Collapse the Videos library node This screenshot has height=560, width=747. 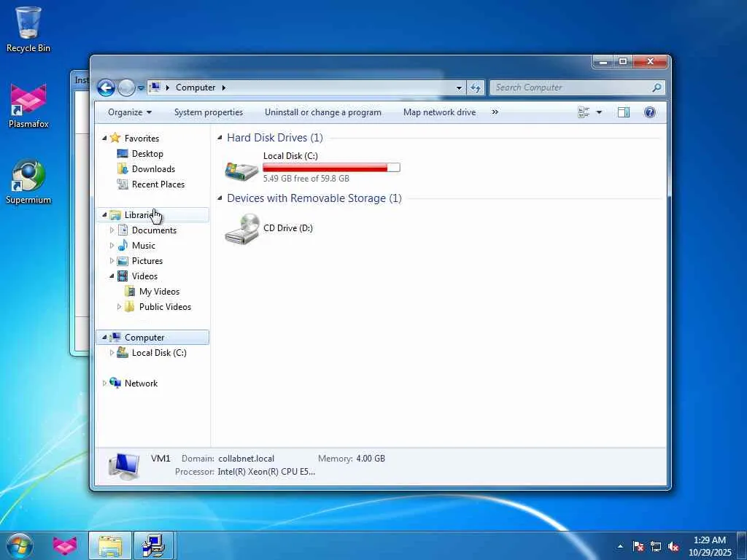click(x=112, y=276)
